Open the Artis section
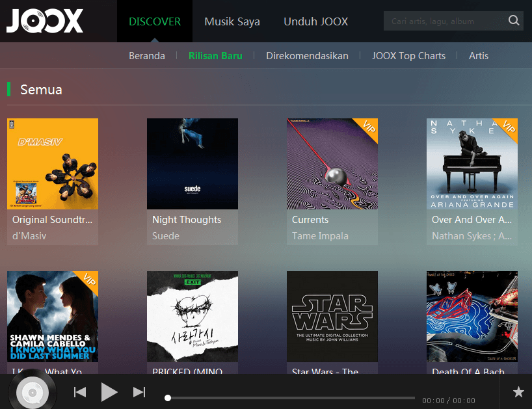This screenshot has width=532, height=409. point(479,56)
